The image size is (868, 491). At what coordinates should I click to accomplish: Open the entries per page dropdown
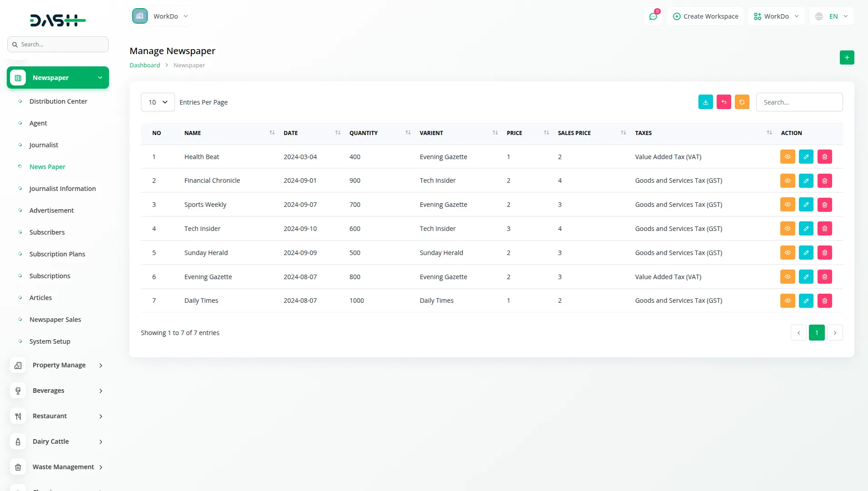pos(158,102)
